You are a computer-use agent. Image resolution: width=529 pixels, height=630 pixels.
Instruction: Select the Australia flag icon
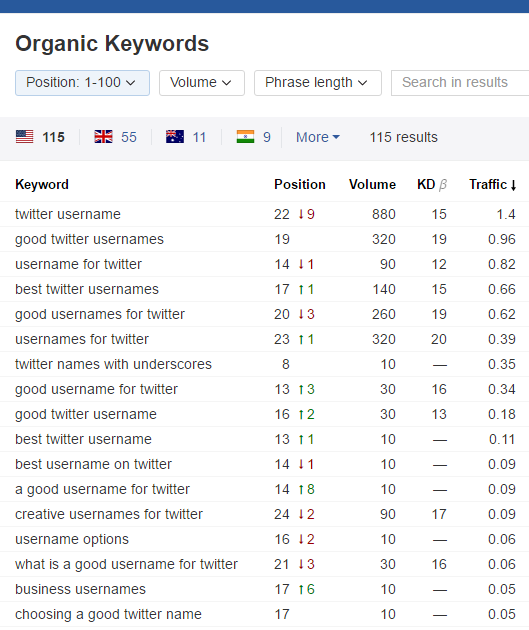pyautogui.click(x=175, y=137)
